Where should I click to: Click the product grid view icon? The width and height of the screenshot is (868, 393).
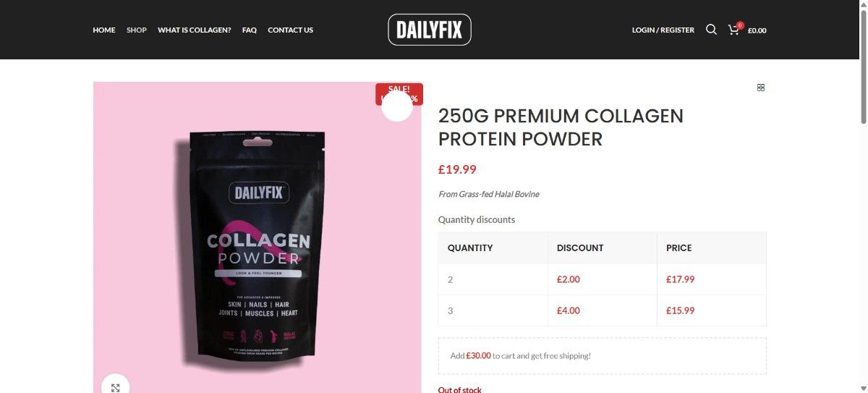(x=760, y=88)
